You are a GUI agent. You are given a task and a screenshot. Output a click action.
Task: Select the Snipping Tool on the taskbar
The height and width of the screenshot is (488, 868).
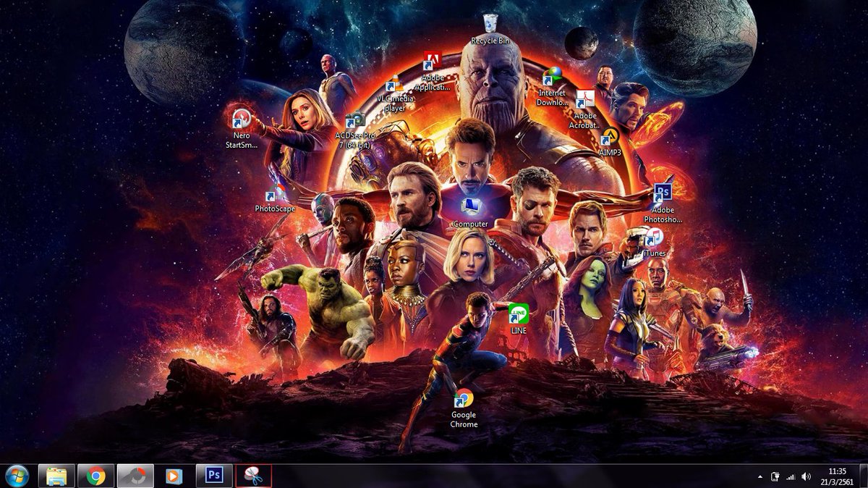pyautogui.click(x=253, y=477)
